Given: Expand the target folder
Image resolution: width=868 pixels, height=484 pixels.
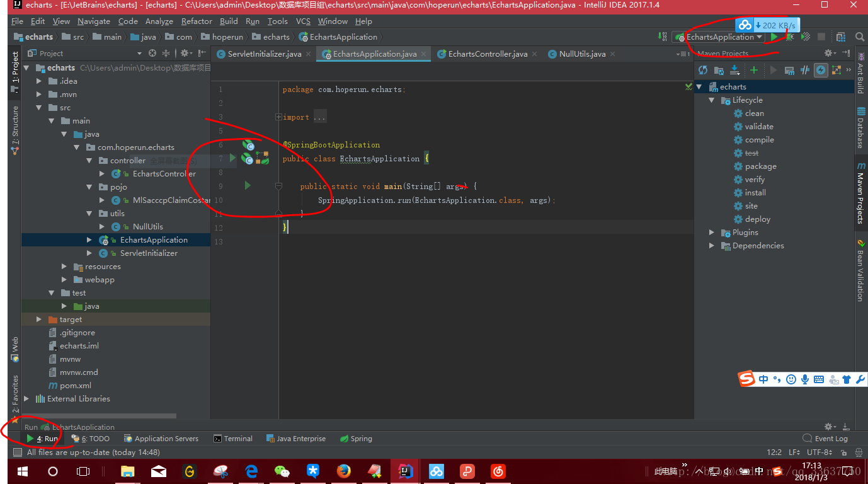Looking at the screenshot, I should pos(39,320).
